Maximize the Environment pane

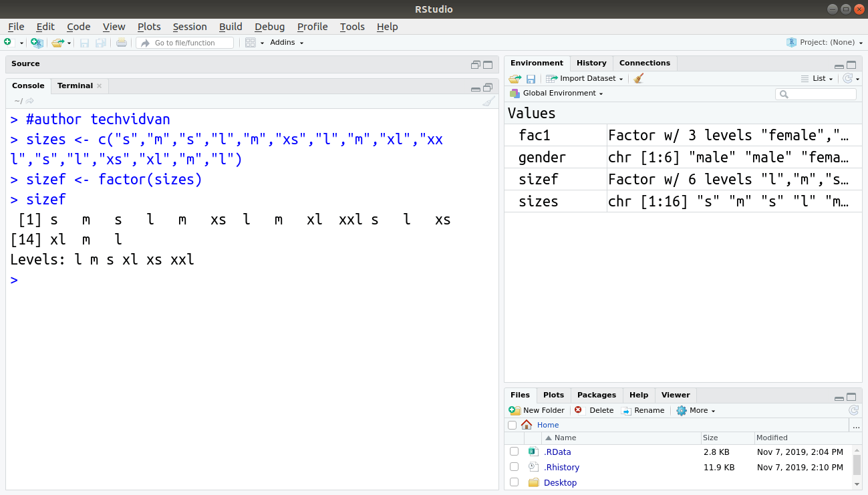click(x=851, y=65)
